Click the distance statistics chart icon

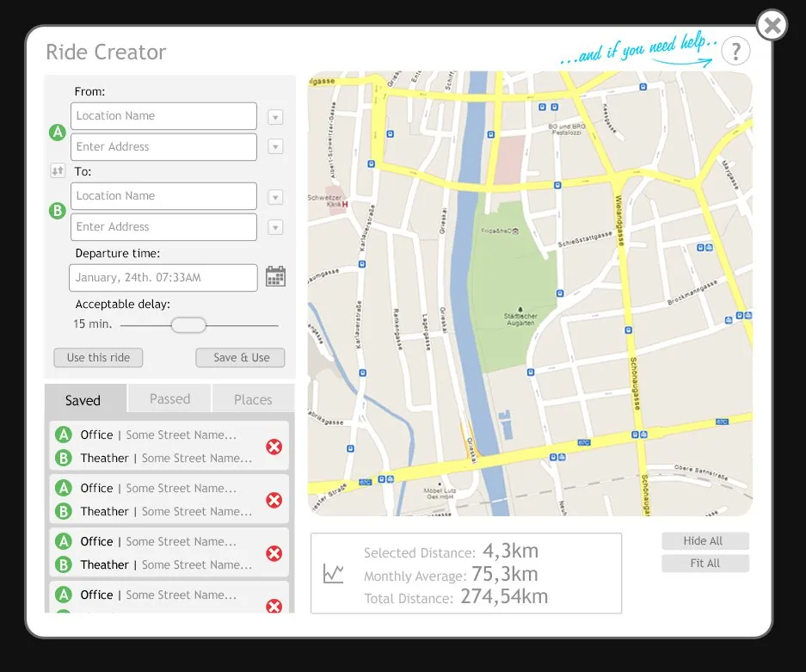[333, 573]
